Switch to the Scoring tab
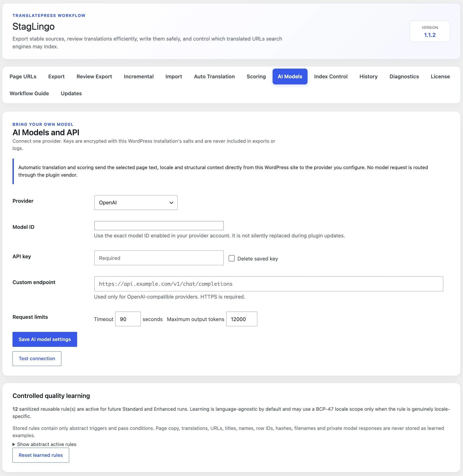This screenshot has height=476, width=463. point(256,76)
